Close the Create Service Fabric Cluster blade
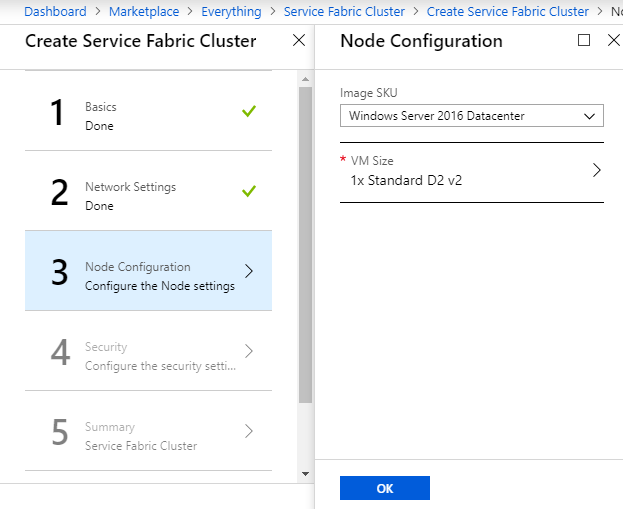Image resolution: width=623 pixels, height=509 pixels. coord(298,41)
